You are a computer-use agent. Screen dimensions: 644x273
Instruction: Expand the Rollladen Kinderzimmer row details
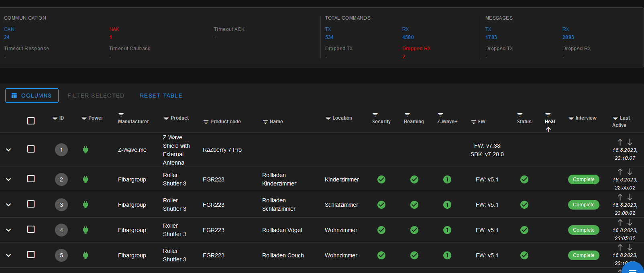tap(8, 179)
